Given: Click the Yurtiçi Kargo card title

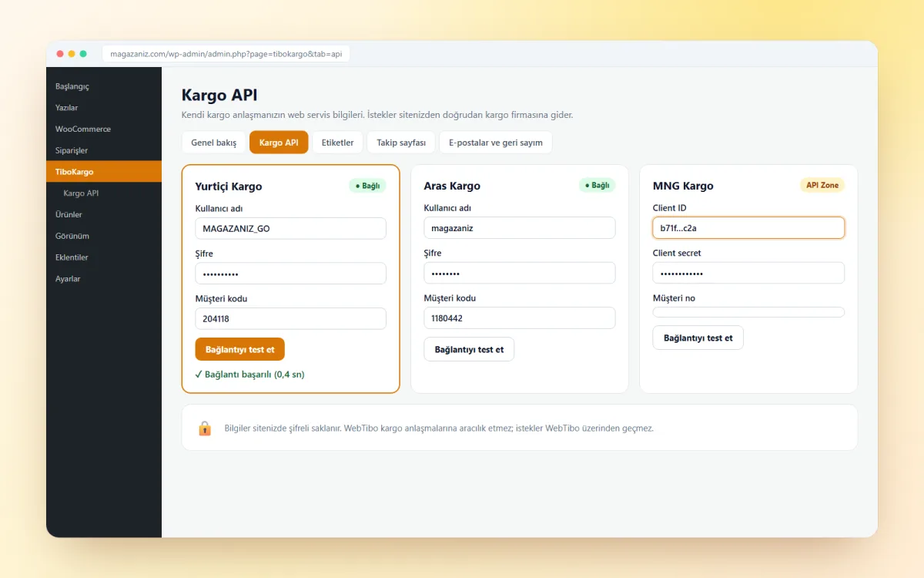Looking at the screenshot, I should click(229, 187).
